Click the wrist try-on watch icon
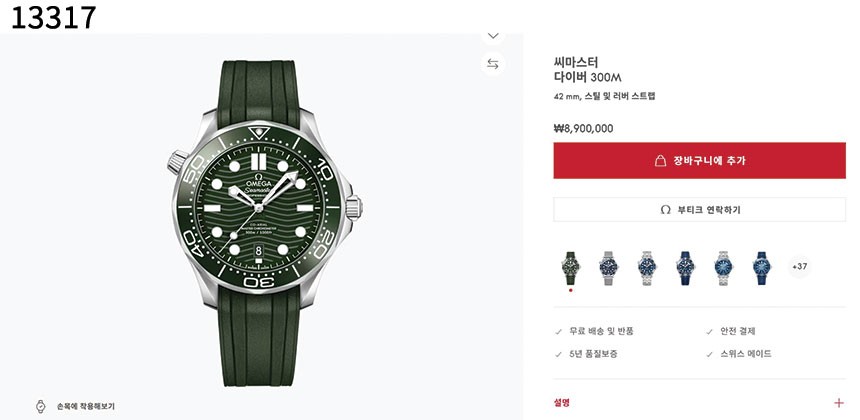This screenshot has height=420, width=860. pos(41,406)
